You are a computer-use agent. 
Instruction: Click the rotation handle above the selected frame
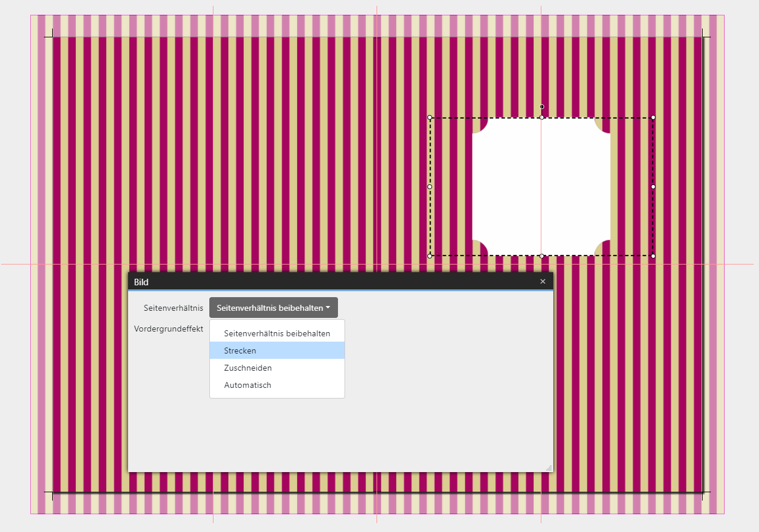click(541, 107)
